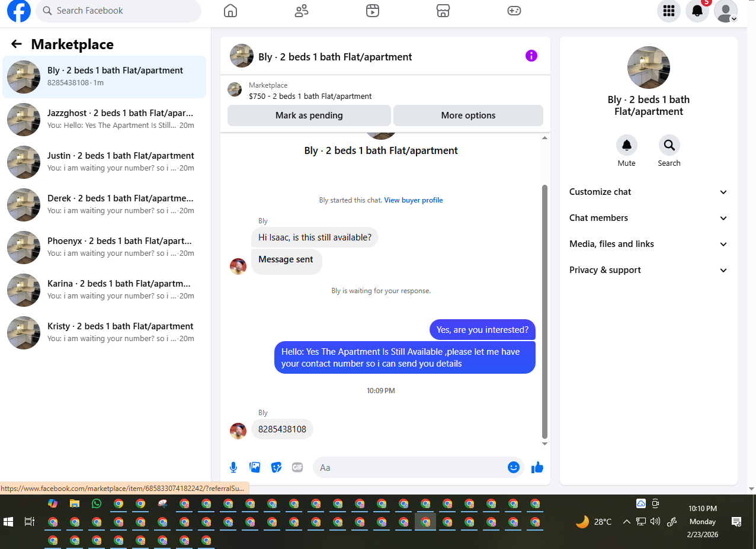This screenshot has height=549, width=756.
Task: Open the Phoenyx conversation
Action: pos(104,248)
